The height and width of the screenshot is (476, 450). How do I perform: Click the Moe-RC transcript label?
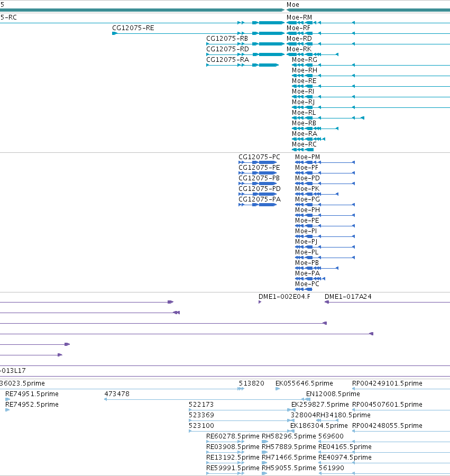click(x=304, y=144)
